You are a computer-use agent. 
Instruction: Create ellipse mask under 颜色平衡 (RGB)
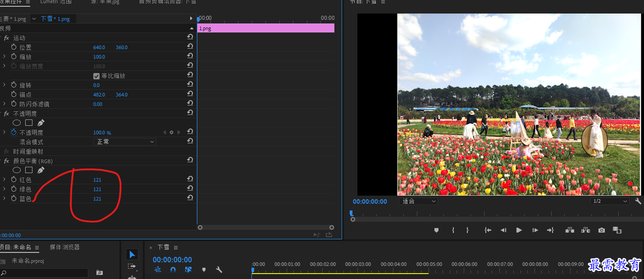(17, 170)
